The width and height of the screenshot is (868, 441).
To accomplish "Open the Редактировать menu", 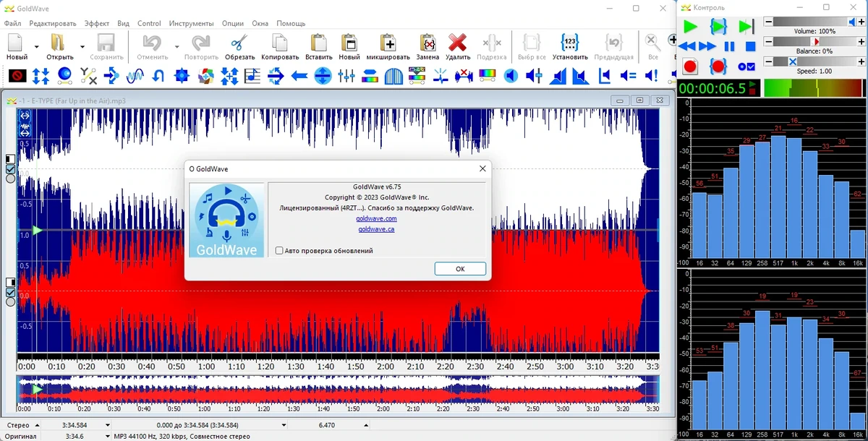I will pos(53,23).
